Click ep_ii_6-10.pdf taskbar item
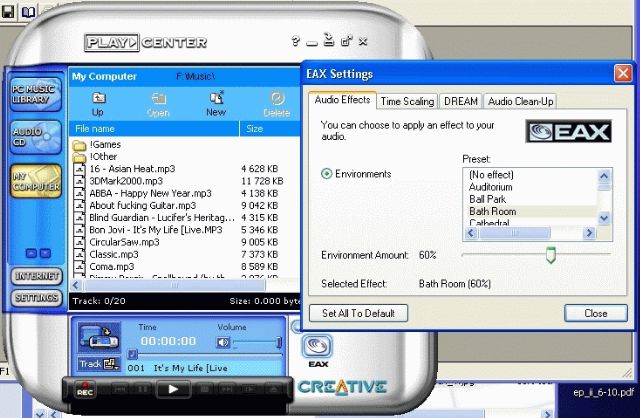 (603, 393)
